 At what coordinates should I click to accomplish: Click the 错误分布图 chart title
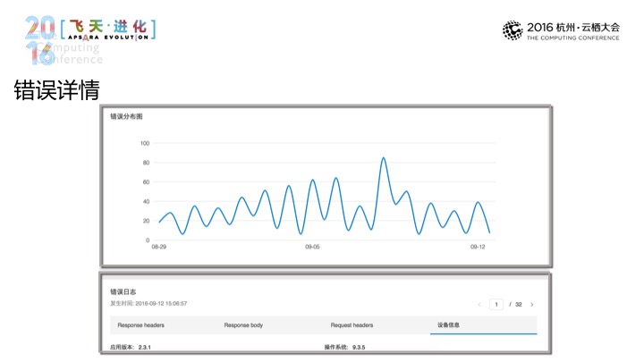(126, 117)
